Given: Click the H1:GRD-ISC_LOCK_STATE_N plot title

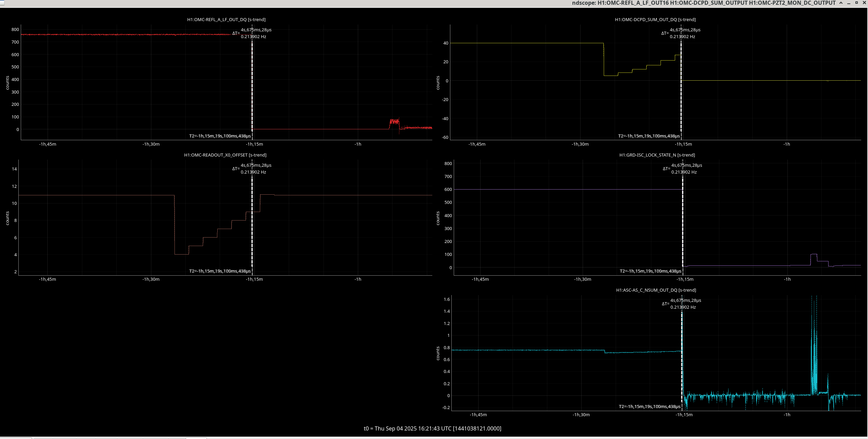Looking at the screenshot, I should (x=657, y=155).
